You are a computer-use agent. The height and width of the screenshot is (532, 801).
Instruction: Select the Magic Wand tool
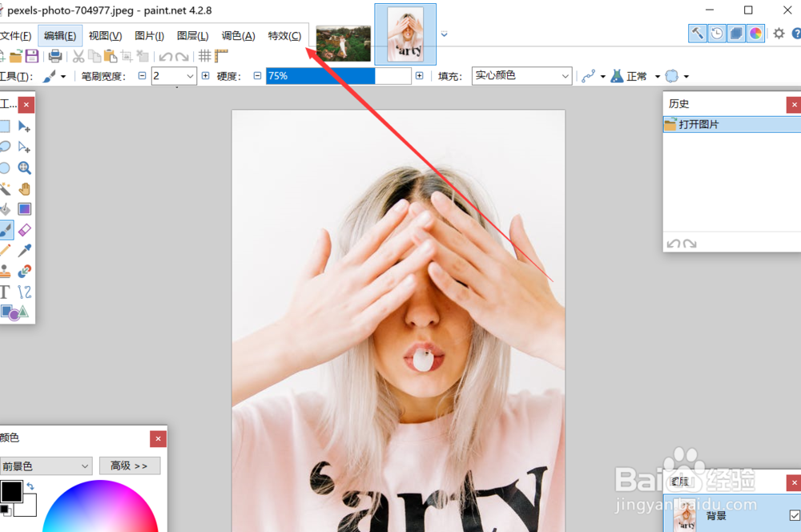(x=5, y=188)
